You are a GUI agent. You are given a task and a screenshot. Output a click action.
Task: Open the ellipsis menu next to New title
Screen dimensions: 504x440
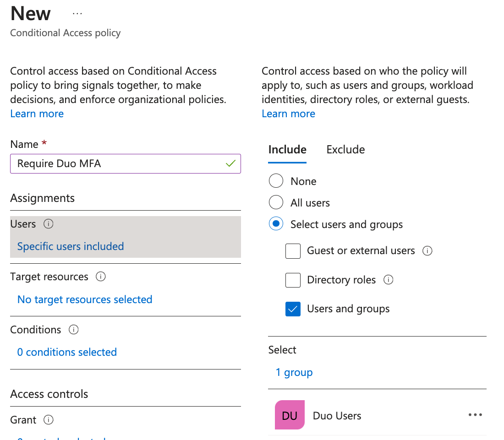pyautogui.click(x=77, y=14)
